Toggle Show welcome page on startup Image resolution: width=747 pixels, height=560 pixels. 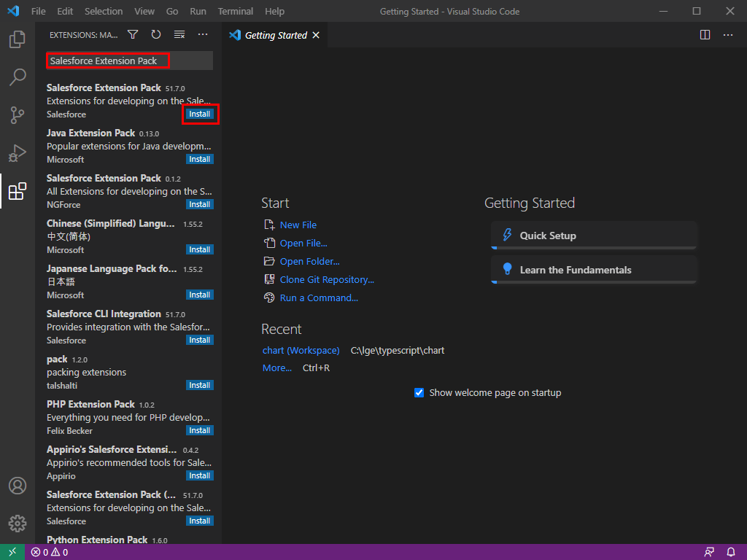(x=419, y=393)
